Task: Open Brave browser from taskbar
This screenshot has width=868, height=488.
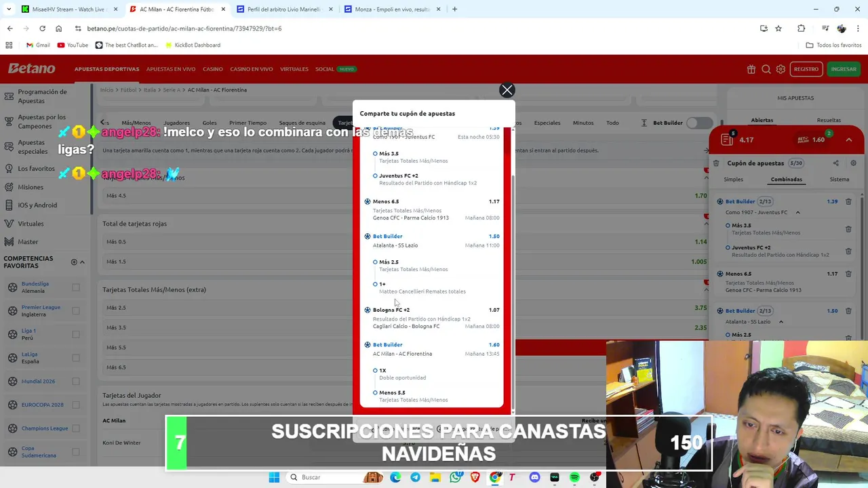Action: click(x=475, y=477)
